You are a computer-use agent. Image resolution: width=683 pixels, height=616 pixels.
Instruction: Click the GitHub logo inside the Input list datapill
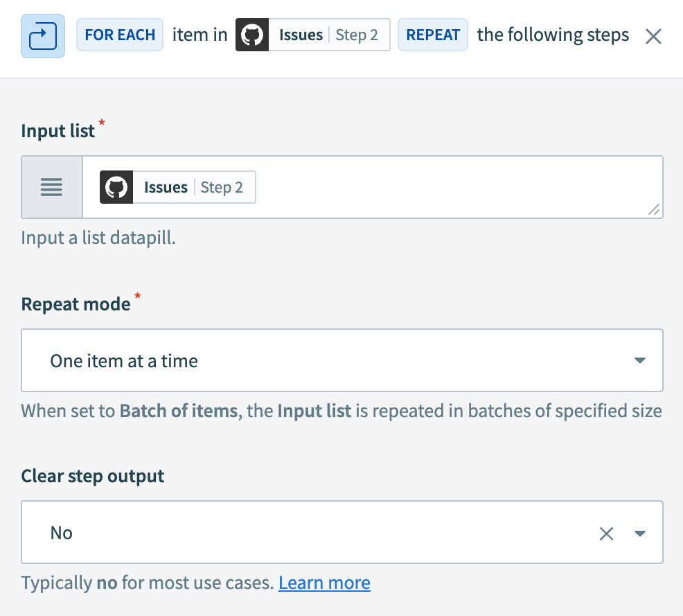(x=116, y=186)
